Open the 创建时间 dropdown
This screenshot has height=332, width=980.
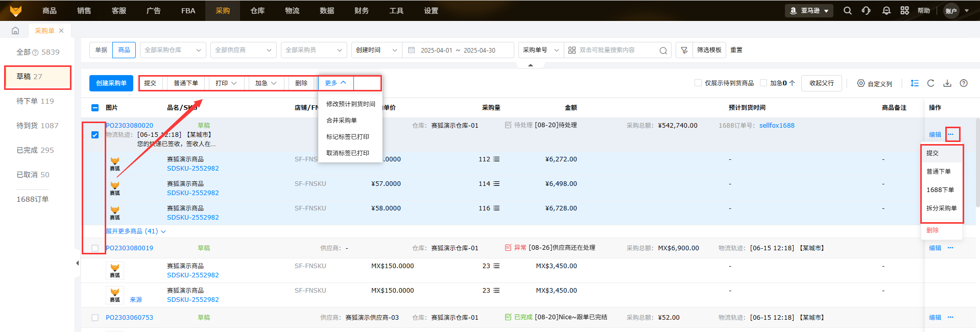pyautogui.click(x=376, y=50)
